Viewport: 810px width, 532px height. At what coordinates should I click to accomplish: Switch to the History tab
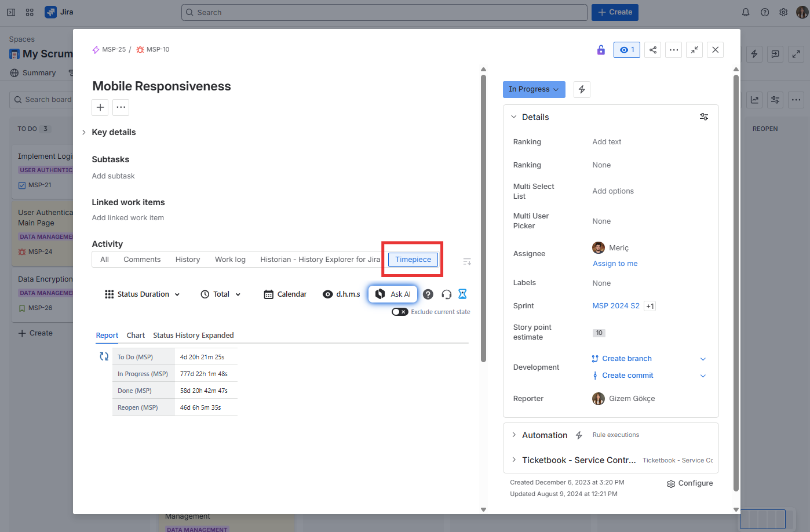click(188, 260)
